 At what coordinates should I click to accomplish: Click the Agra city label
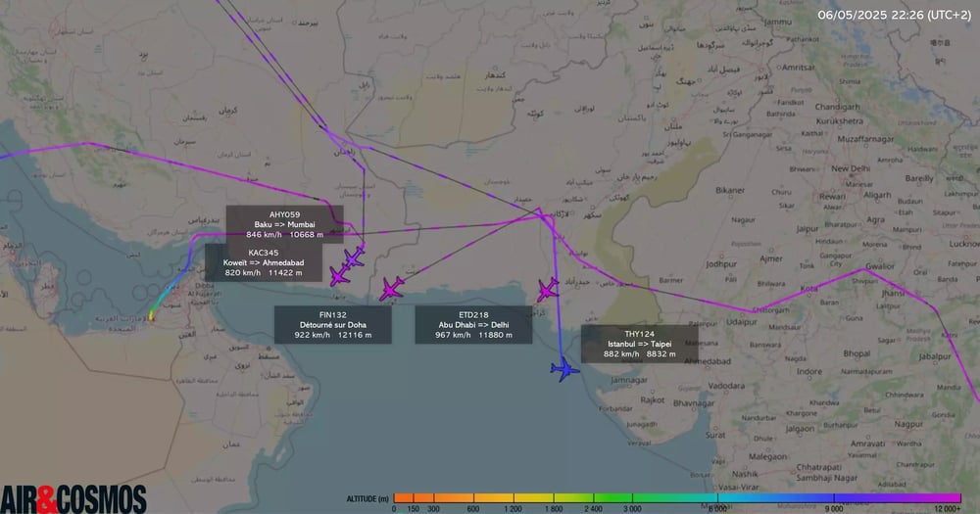[x=875, y=220]
